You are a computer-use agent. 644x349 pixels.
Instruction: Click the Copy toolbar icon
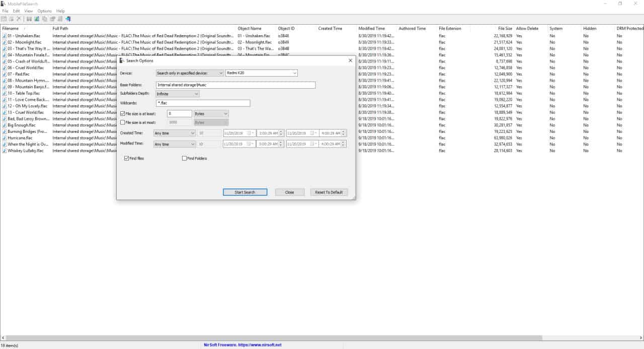44,18
